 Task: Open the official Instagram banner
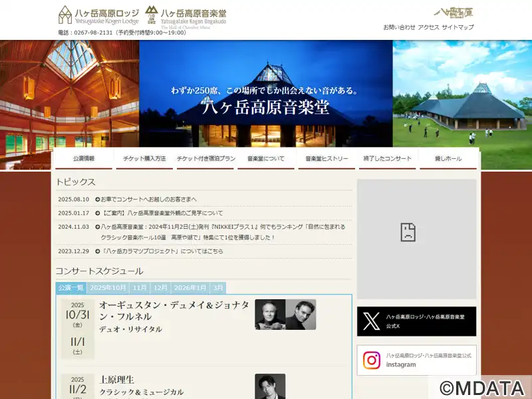point(417,360)
